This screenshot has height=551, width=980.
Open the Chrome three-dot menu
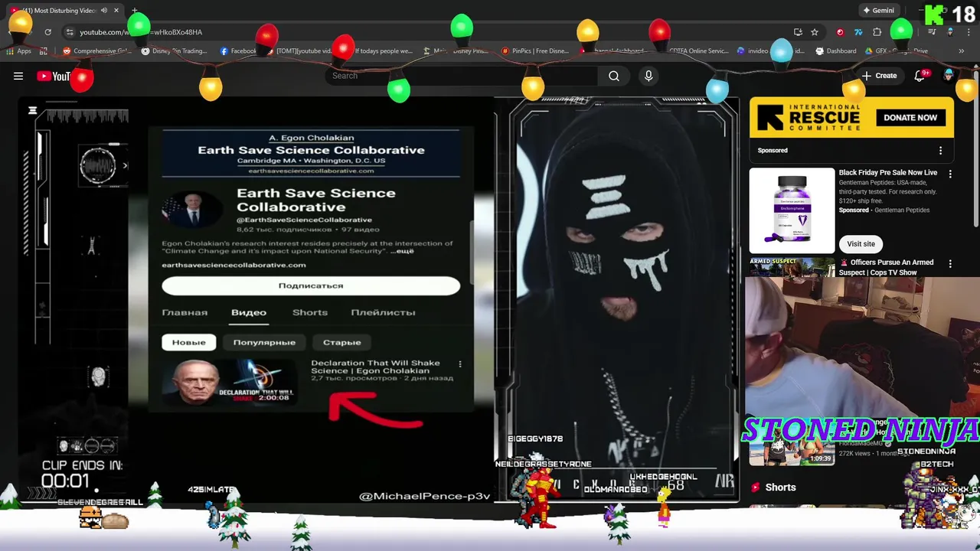pos(968,32)
